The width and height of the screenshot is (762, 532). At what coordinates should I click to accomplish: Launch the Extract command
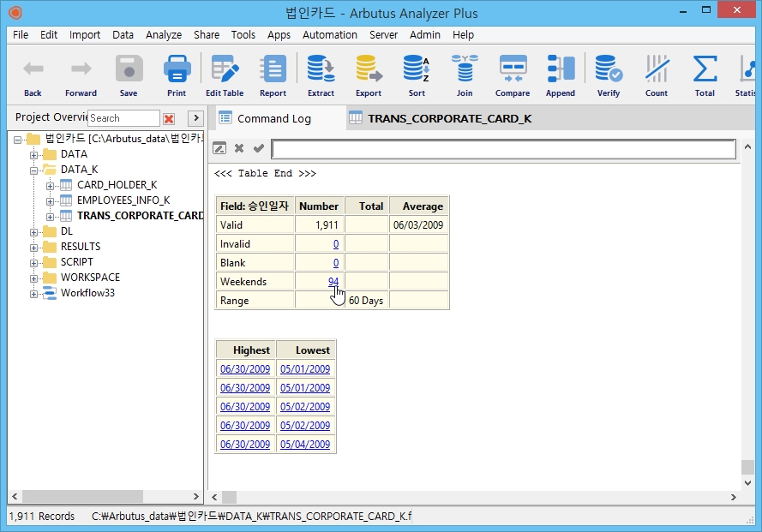tap(321, 75)
